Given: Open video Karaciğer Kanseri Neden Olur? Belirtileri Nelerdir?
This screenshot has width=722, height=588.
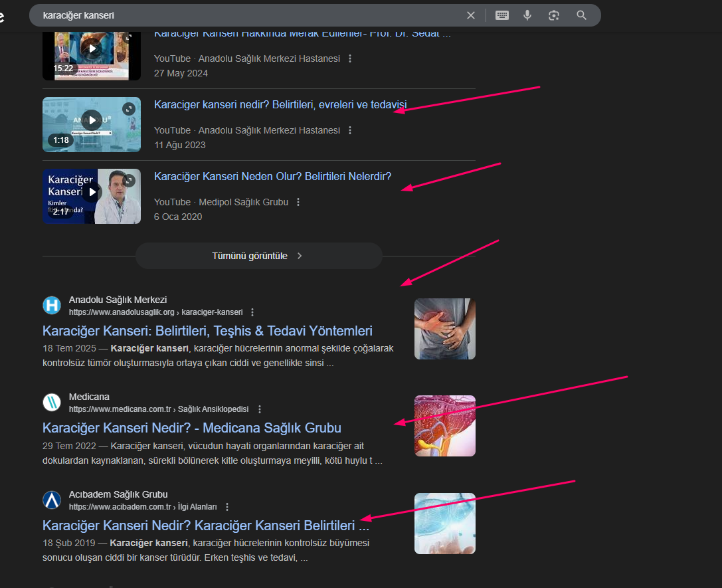Looking at the screenshot, I should [272, 176].
